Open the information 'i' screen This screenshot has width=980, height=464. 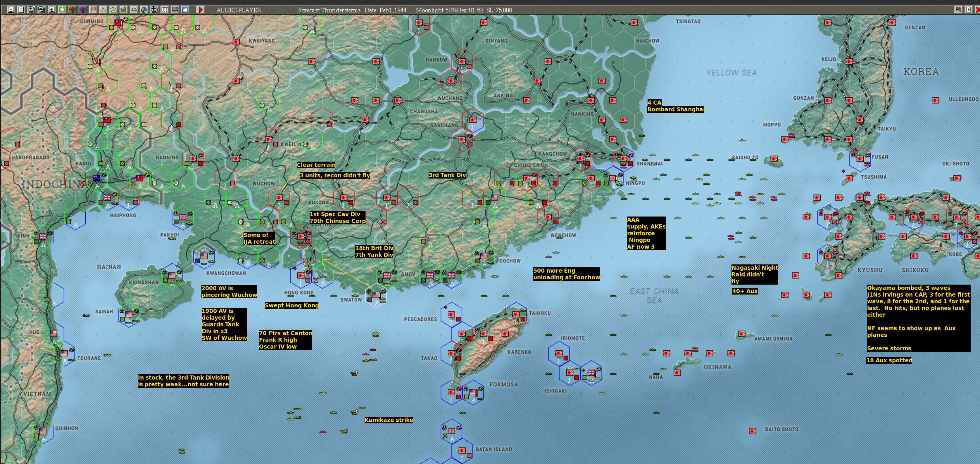[x=52, y=10]
